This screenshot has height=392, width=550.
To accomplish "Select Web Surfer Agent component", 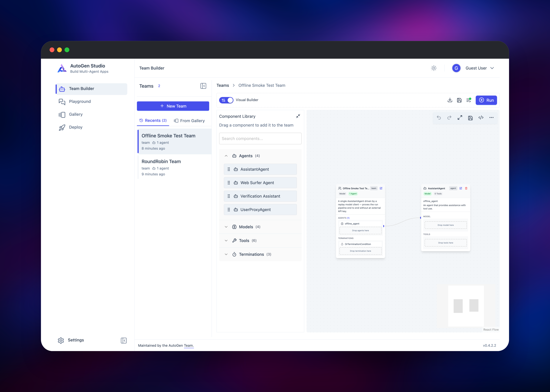I will pyautogui.click(x=260, y=183).
